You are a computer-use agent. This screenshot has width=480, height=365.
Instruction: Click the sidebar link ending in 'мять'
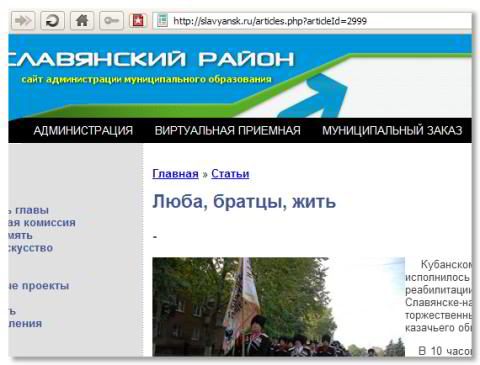point(20,235)
